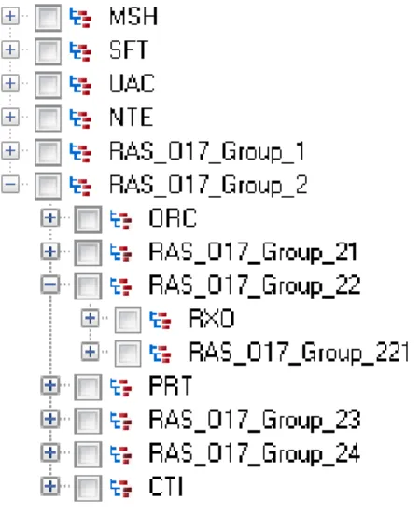Check the MSH checkbox
The width and height of the screenshot is (420, 514).
pyautogui.click(x=49, y=18)
